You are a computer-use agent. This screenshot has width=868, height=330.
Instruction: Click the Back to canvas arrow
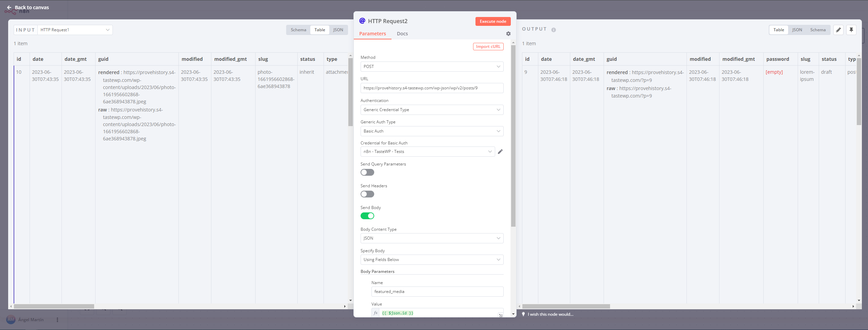[x=9, y=7]
